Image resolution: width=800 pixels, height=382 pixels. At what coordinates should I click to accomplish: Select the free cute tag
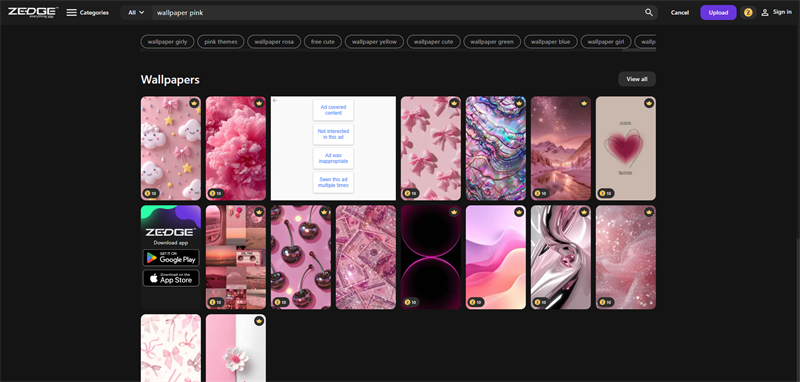point(323,42)
